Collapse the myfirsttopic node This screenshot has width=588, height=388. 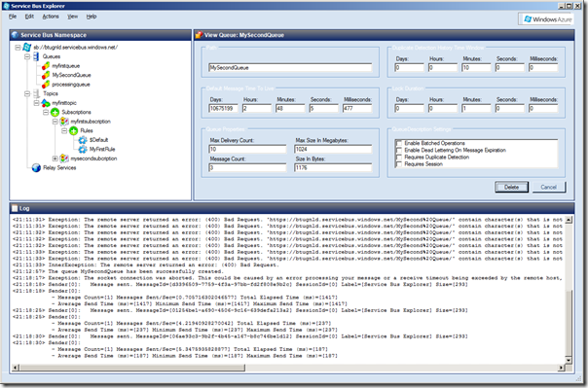click(36, 103)
